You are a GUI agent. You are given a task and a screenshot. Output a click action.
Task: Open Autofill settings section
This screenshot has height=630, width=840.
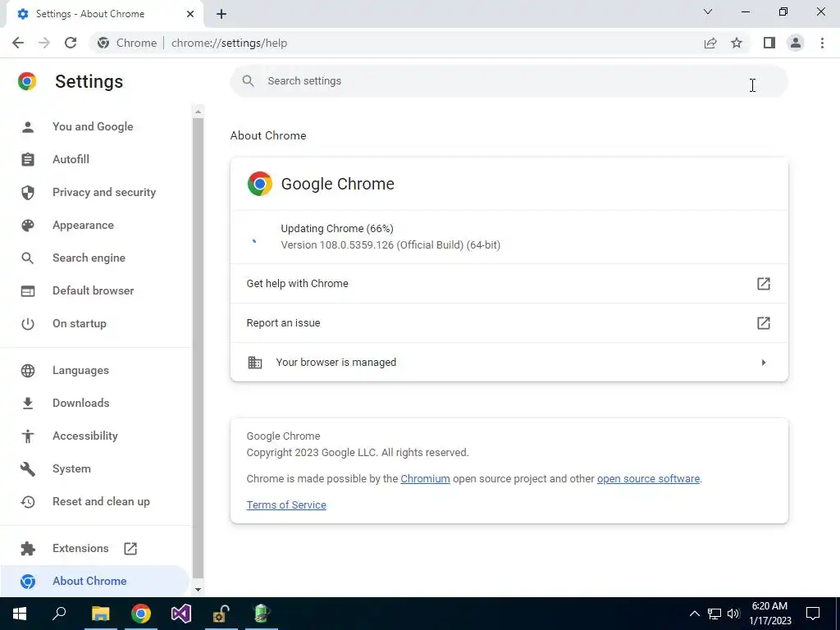71,159
